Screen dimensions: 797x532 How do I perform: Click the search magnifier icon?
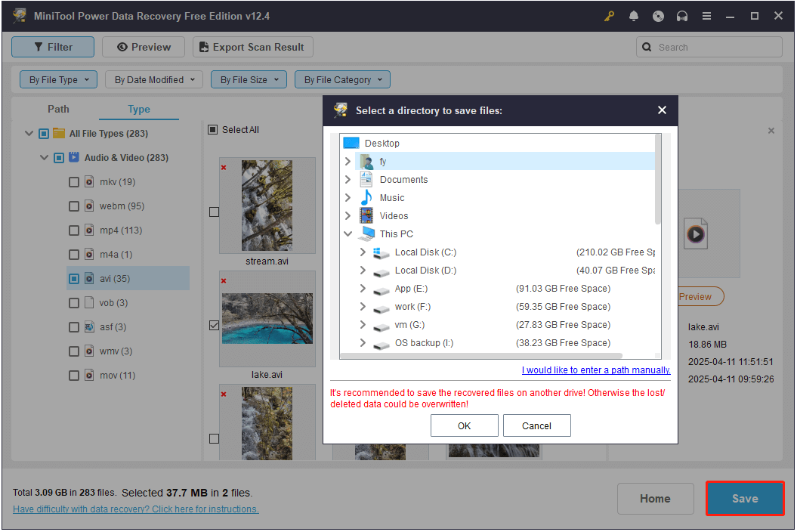[x=647, y=47]
